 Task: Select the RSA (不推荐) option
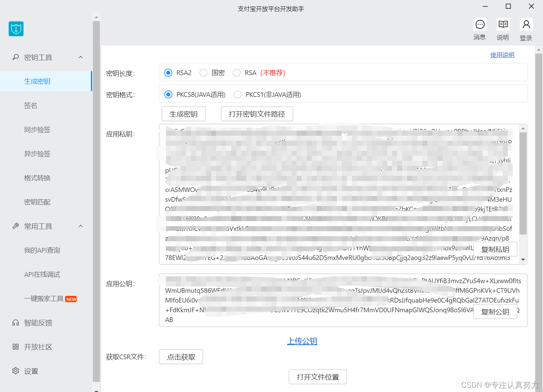(x=237, y=73)
